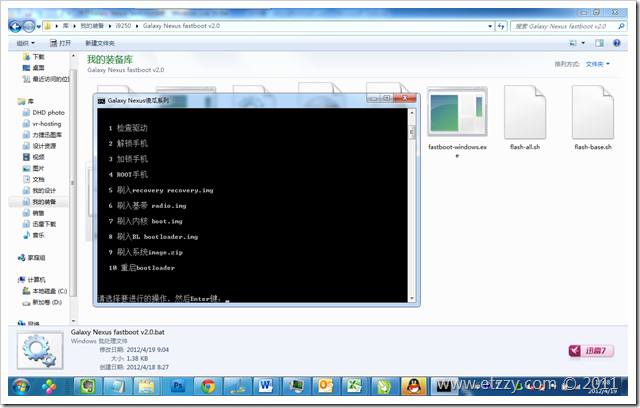The image size is (640, 408).
Task: Open QQ penguin icon in taskbar
Action: coord(414,386)
